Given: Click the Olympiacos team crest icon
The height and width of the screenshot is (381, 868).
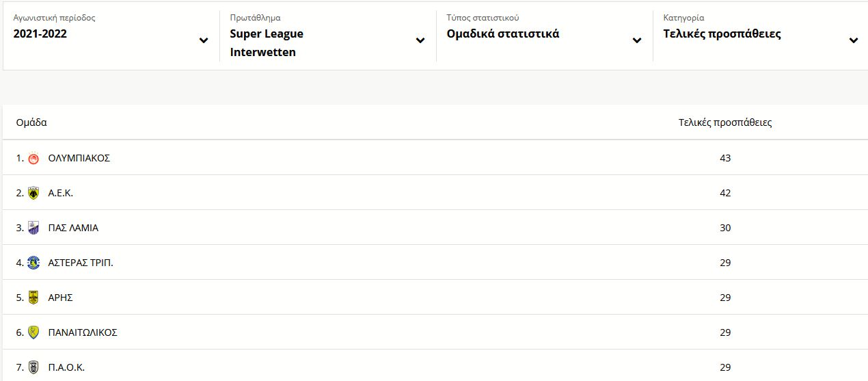Looking at the screenshot, I should tap(33, 159).
